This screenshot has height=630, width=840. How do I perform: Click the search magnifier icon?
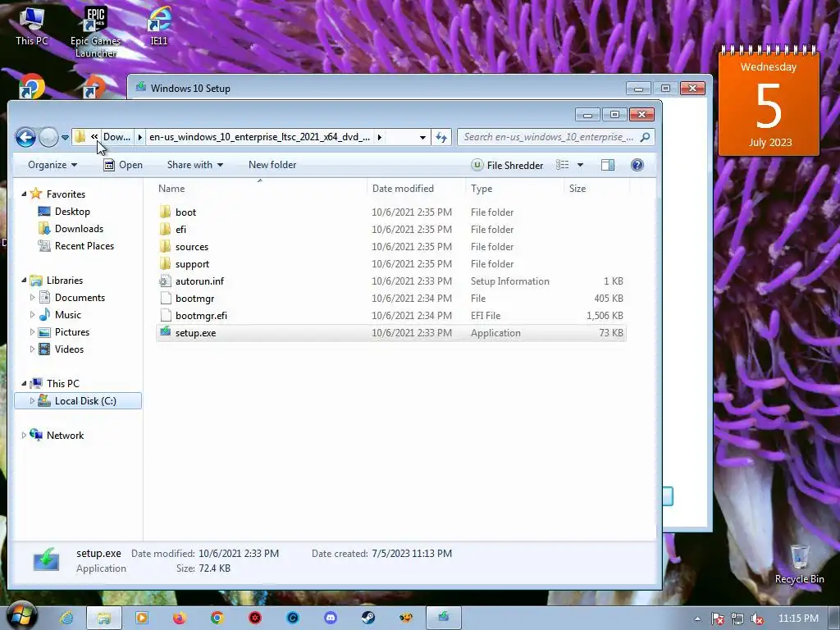646,137
